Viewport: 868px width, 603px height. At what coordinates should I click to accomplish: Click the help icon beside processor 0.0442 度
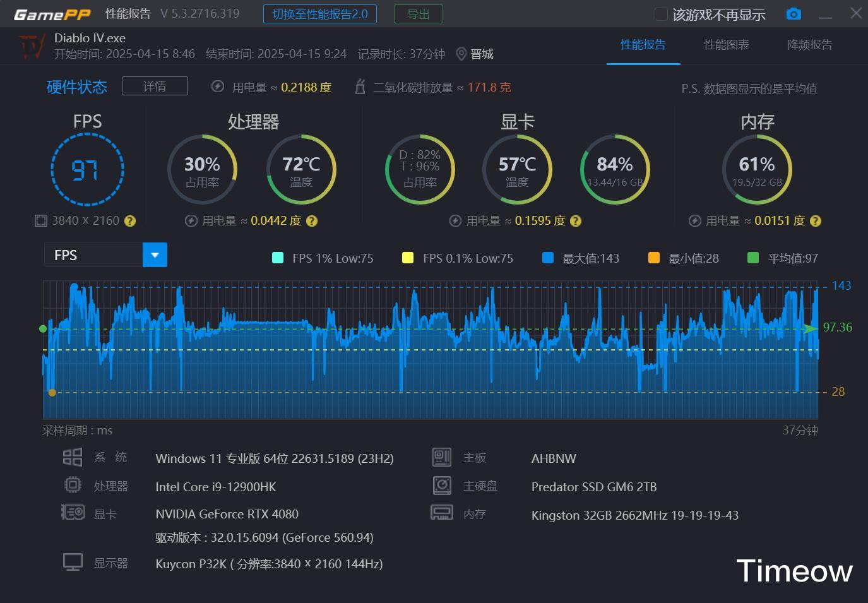coord(312,221)
